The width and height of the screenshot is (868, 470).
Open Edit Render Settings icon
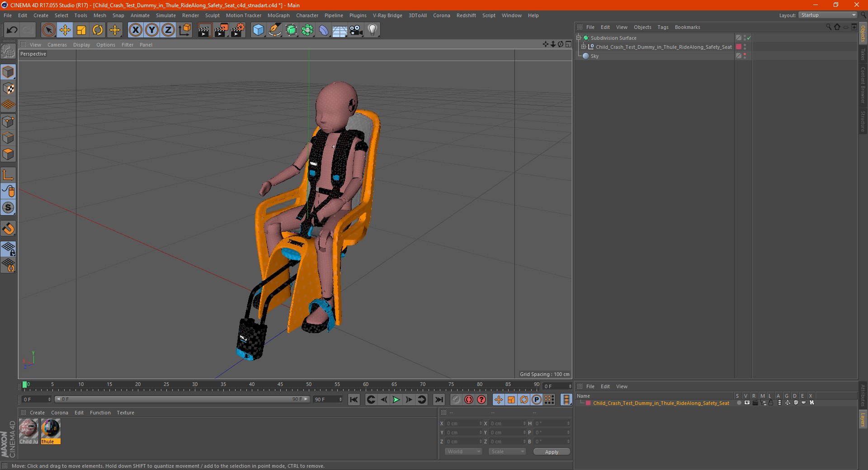pyautogui.click(x=238, y=30)
